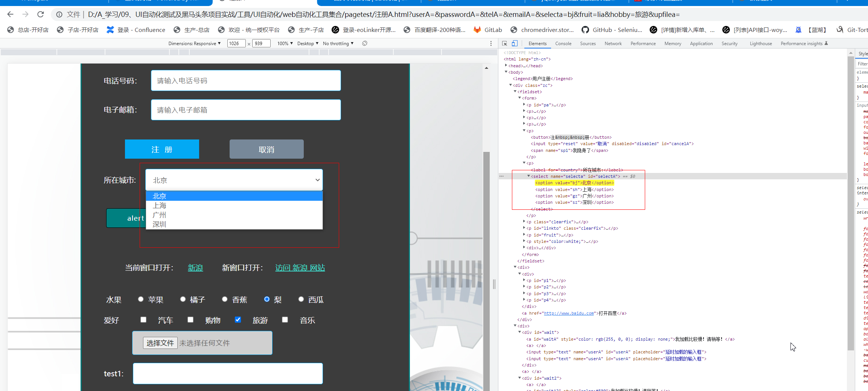868x391 pixels.
Task: Click the 电子邮箱 input field
Action: click(x=246, y=110)
